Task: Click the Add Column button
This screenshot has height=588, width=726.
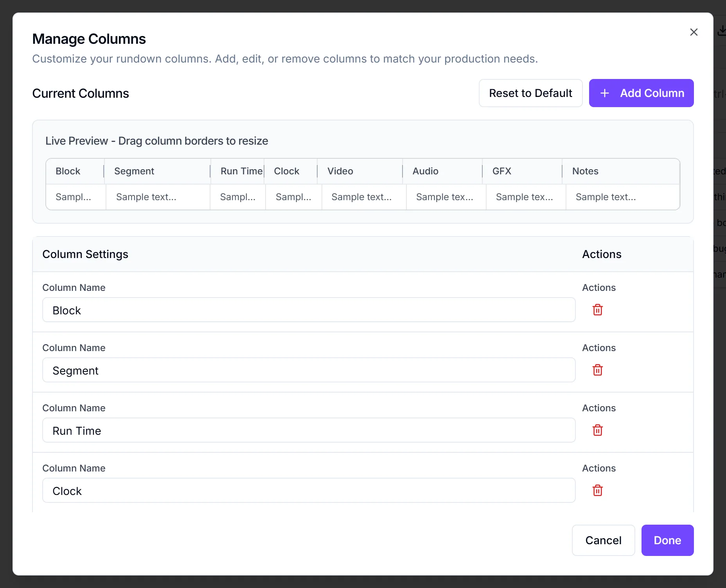Action: 641,93
